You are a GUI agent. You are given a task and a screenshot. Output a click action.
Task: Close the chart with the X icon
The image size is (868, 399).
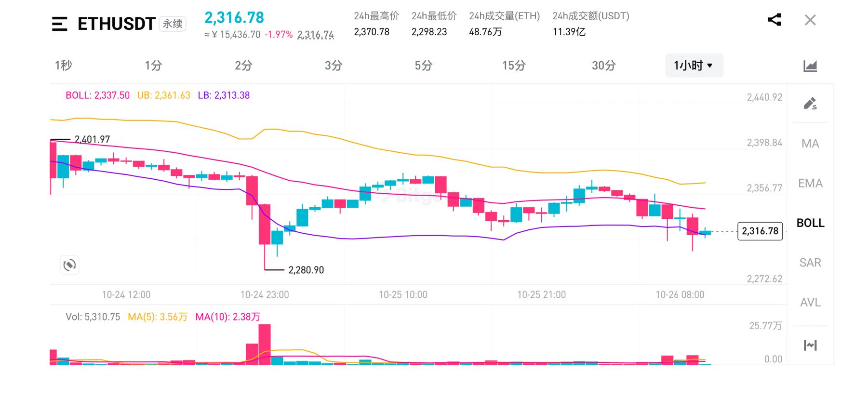(x=810, y=20)
